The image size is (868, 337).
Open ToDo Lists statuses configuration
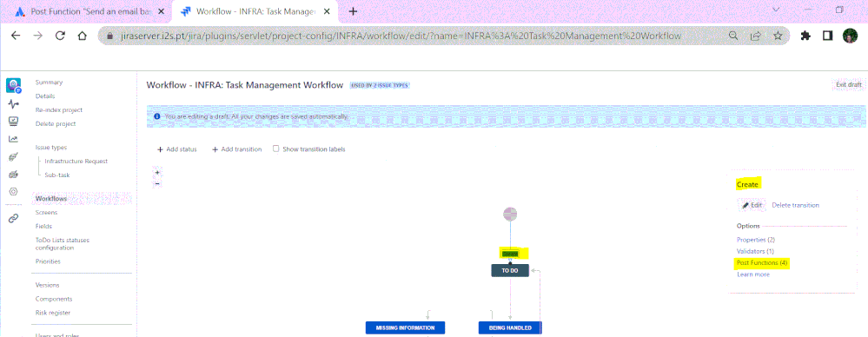pos(62,244)
